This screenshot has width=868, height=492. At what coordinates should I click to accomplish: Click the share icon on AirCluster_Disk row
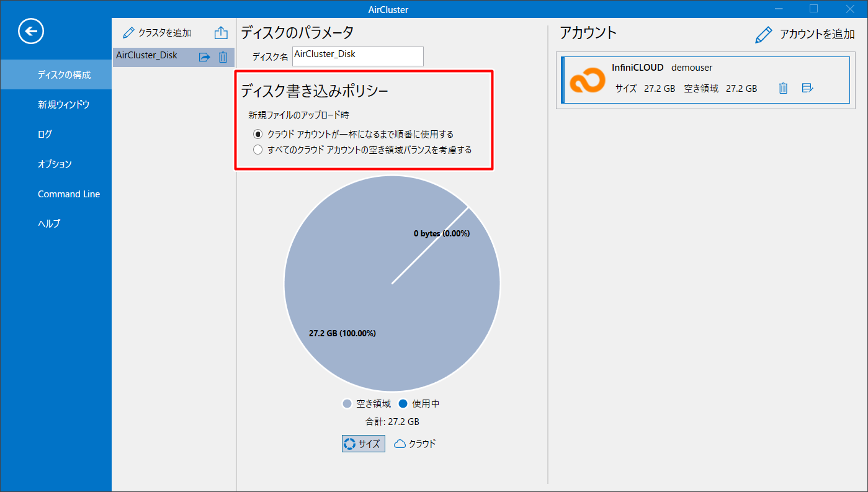(204, 57)
